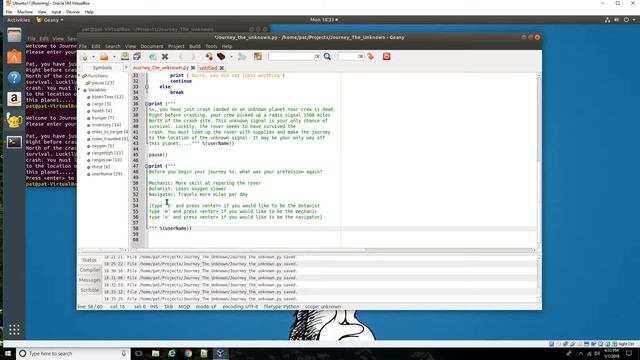Screen dimensions: 640x360
Task: Navigate forward with the right arrow icon
Action: (x=193, y=57)
